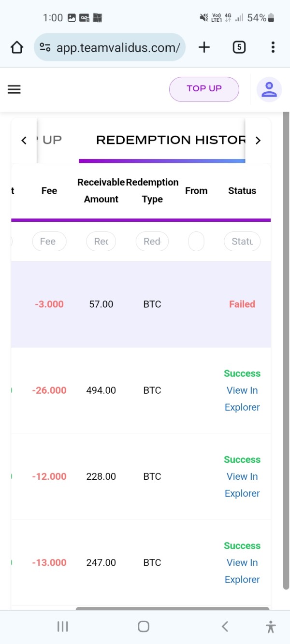Focus the Status filter input field
The image size is (290, 644).
(242, 242)
